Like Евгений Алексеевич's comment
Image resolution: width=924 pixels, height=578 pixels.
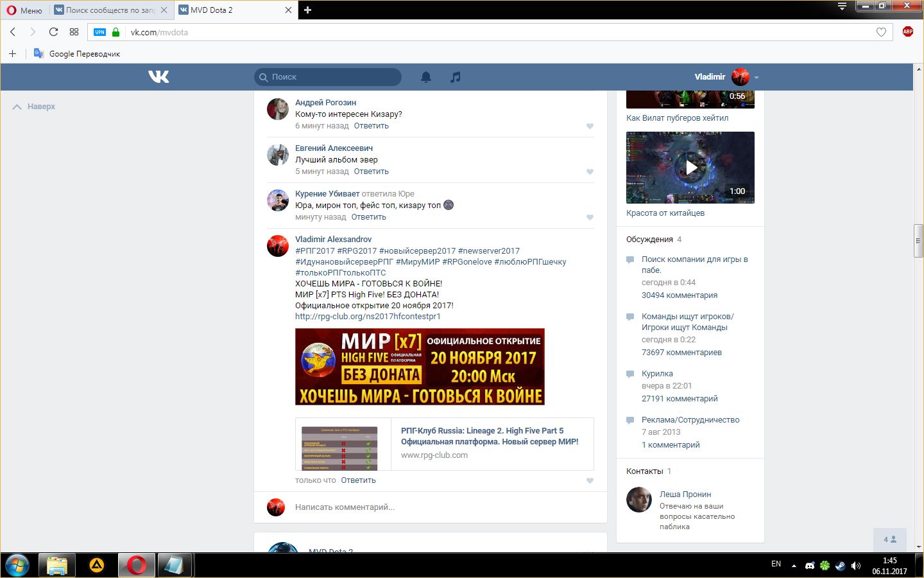590,171
